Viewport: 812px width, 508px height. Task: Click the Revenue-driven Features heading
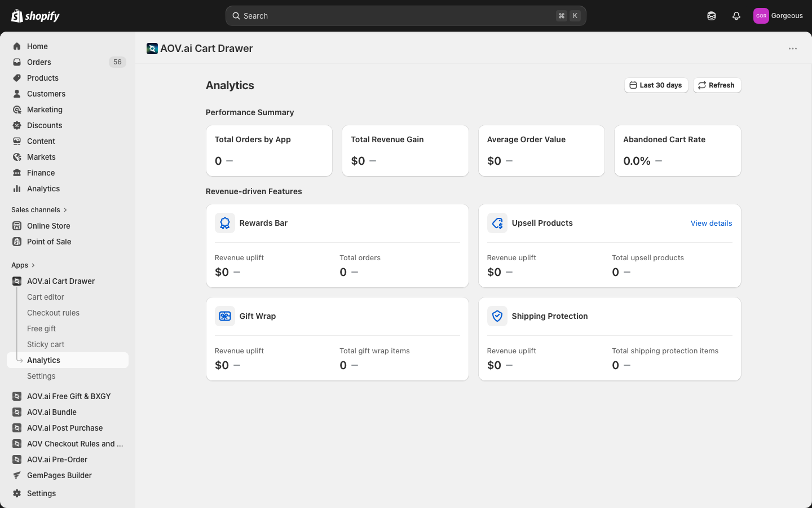254,191
